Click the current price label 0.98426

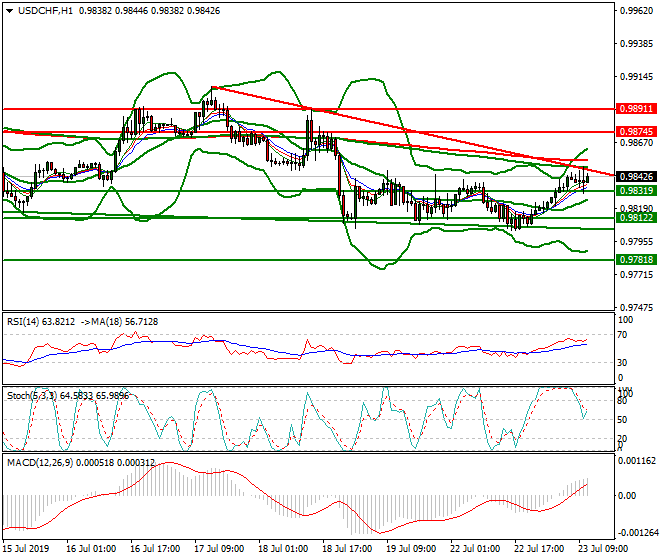[x=636, y=177]
